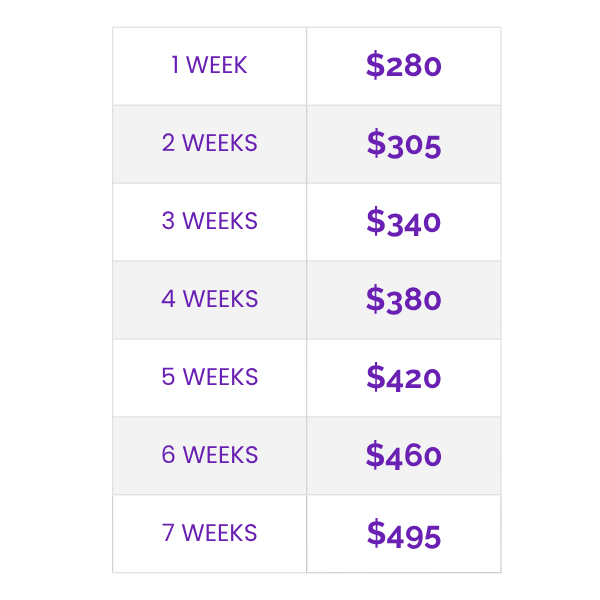Click the 5 WEEKS label
This screenshot has width=600, height=600.
pyautogui.click(x=209, y=378)
